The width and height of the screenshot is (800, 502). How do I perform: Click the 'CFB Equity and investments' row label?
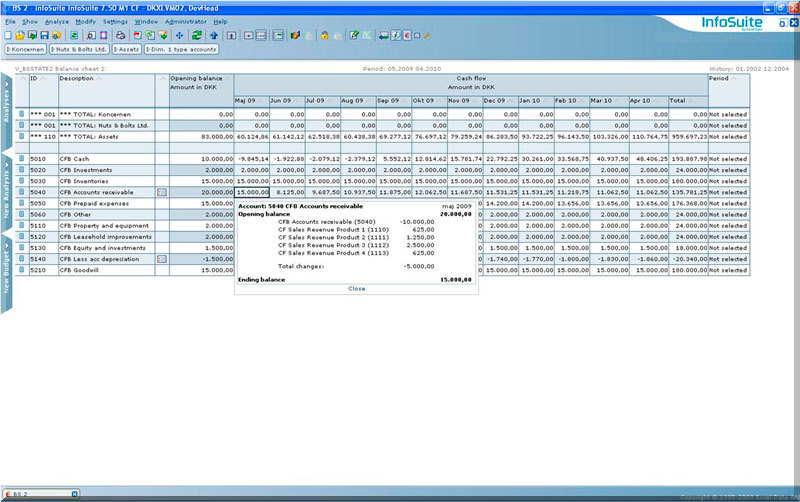point(107,248)
